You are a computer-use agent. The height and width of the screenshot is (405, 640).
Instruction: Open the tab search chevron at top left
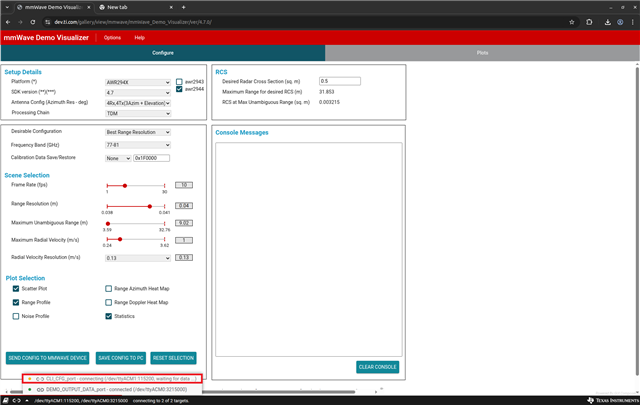click(7, 7)
